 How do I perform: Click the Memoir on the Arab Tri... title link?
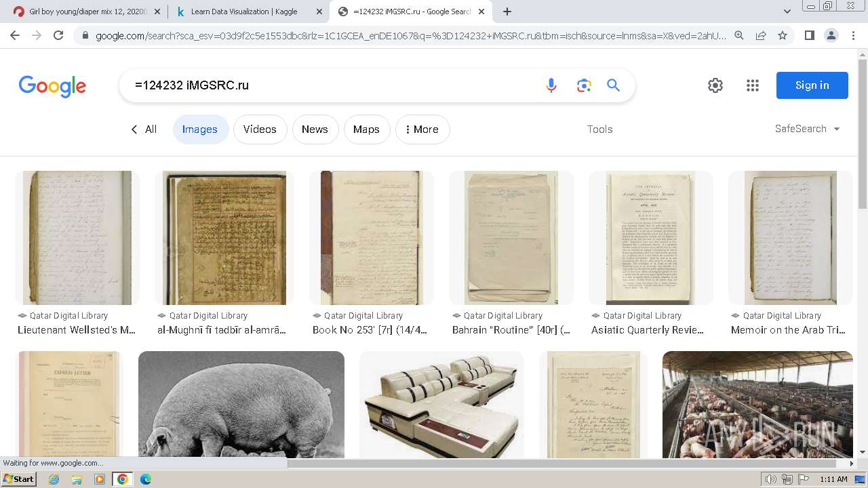click(788, 330)
